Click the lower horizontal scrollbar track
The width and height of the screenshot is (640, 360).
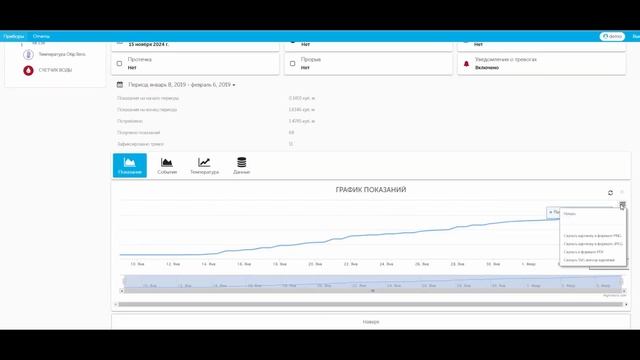371,304
